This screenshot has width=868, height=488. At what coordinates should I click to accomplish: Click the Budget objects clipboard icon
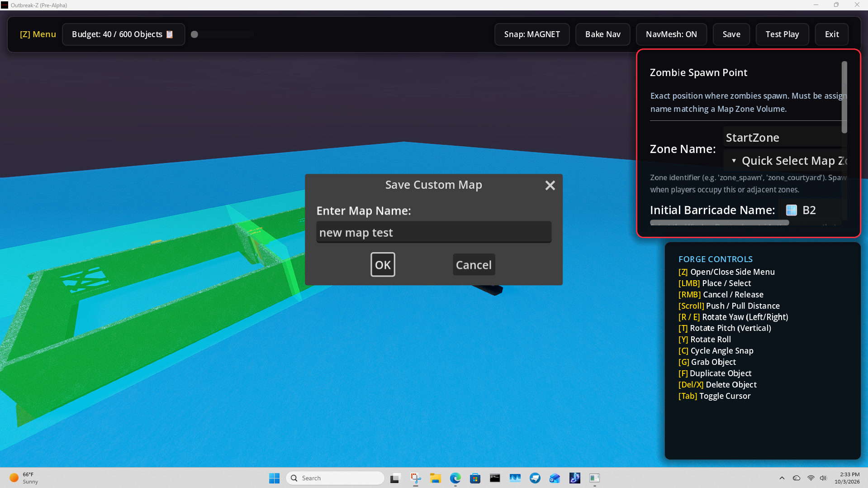(170, 34)
